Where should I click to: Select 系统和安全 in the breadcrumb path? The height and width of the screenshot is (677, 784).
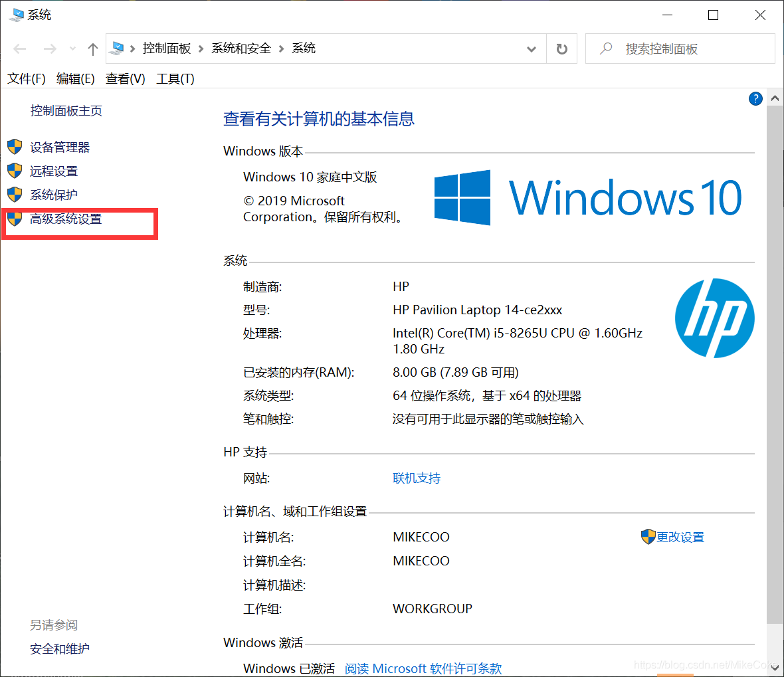pos(241,48)
